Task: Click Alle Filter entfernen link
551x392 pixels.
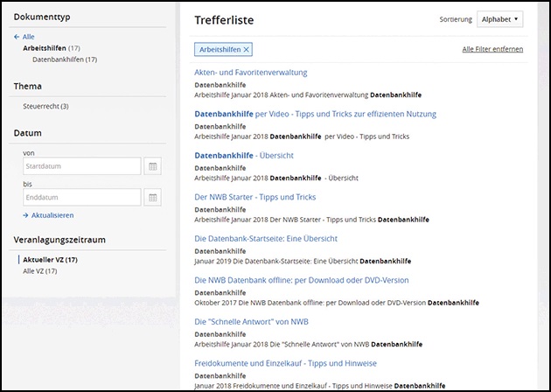Action: click(x=492, y=50)
